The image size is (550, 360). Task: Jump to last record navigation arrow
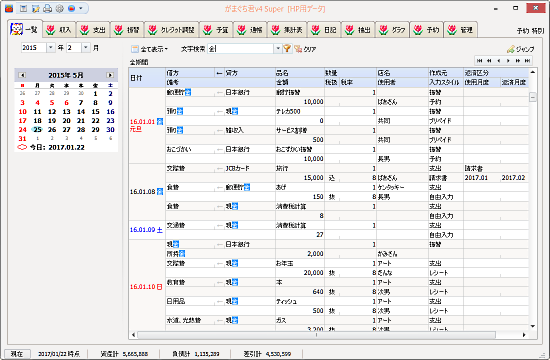tap(527, 61)
